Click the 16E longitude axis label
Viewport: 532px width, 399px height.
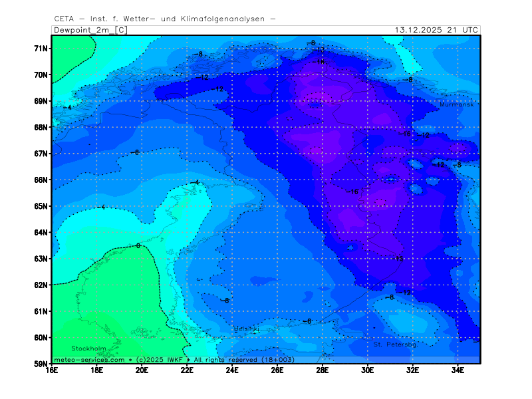tap(52, 370)
